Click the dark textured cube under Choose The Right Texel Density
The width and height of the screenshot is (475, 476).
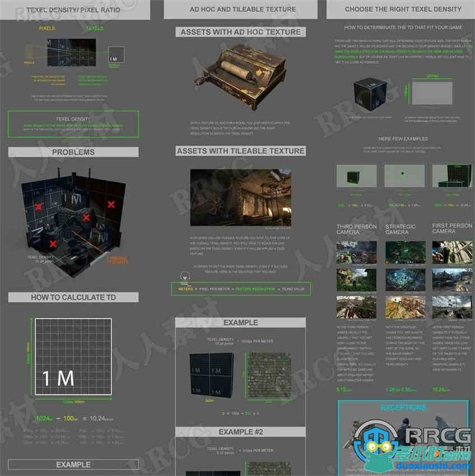(x=370, y=94)
